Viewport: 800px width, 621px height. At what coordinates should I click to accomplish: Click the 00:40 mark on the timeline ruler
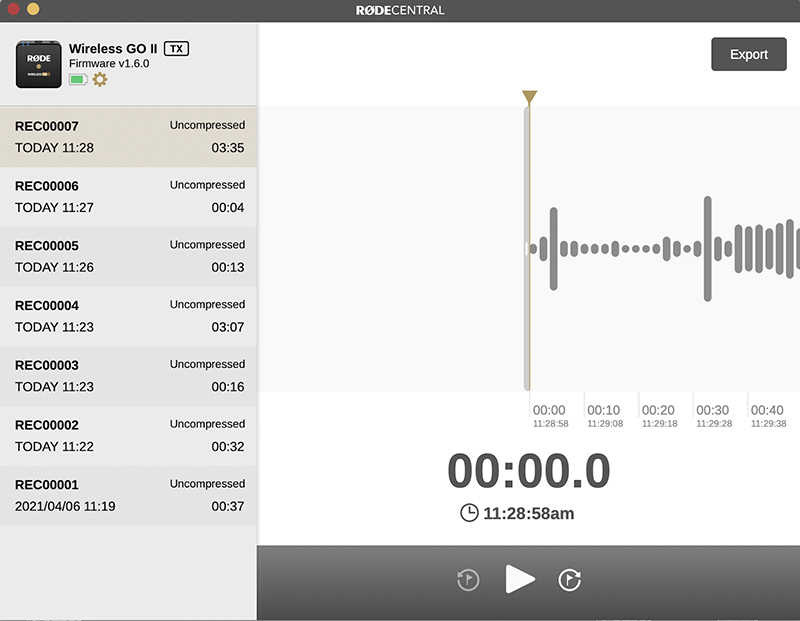coord(767,410)
